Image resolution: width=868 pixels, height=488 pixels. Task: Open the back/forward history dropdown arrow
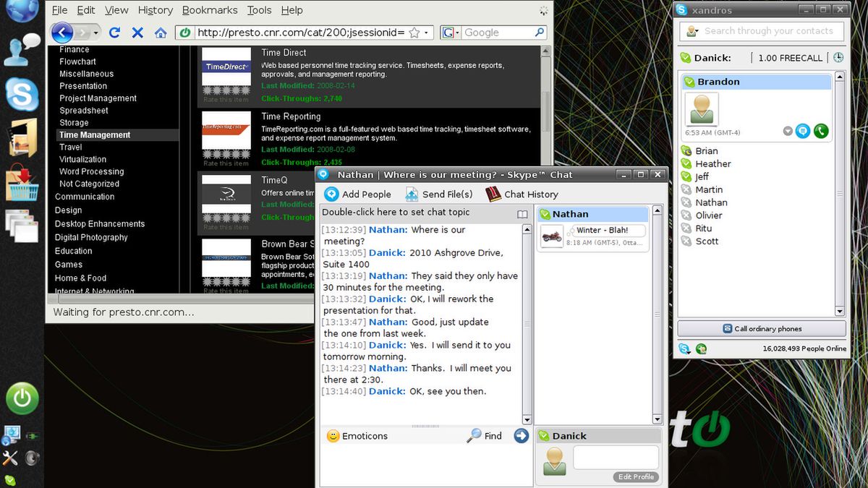coord(95,33)
